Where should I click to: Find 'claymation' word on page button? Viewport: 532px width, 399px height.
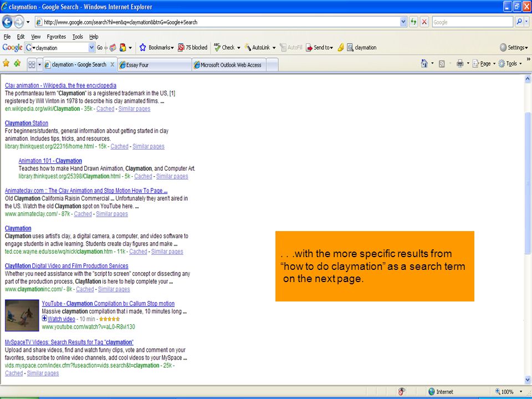point(361,48)
